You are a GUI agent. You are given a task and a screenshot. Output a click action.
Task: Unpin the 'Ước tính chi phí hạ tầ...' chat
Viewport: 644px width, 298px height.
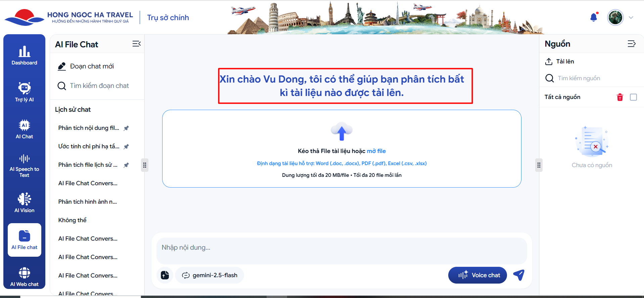[126, 147]
